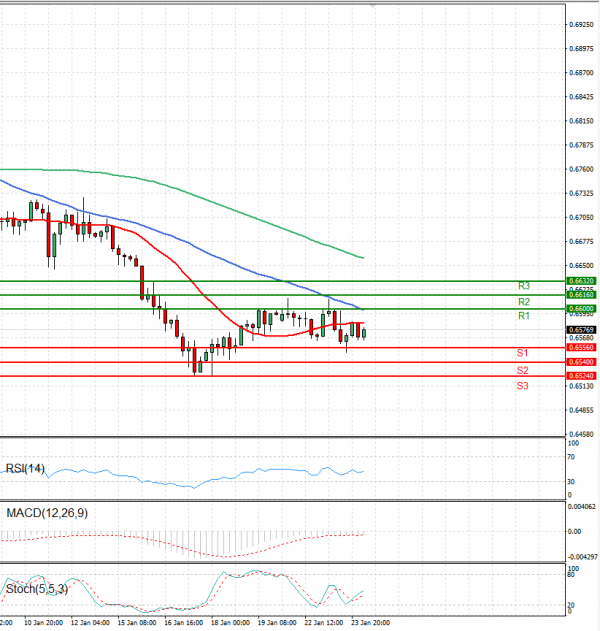Click the 15 Jan 08:00 time label
The height and width of the screenshot is (631, 600).
[137, 623]
